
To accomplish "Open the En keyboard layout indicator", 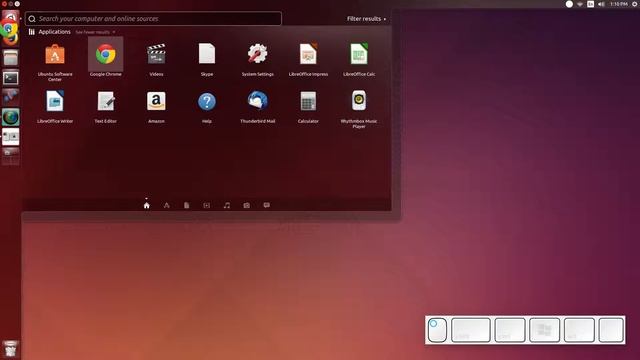I will (x=590, y=4).
